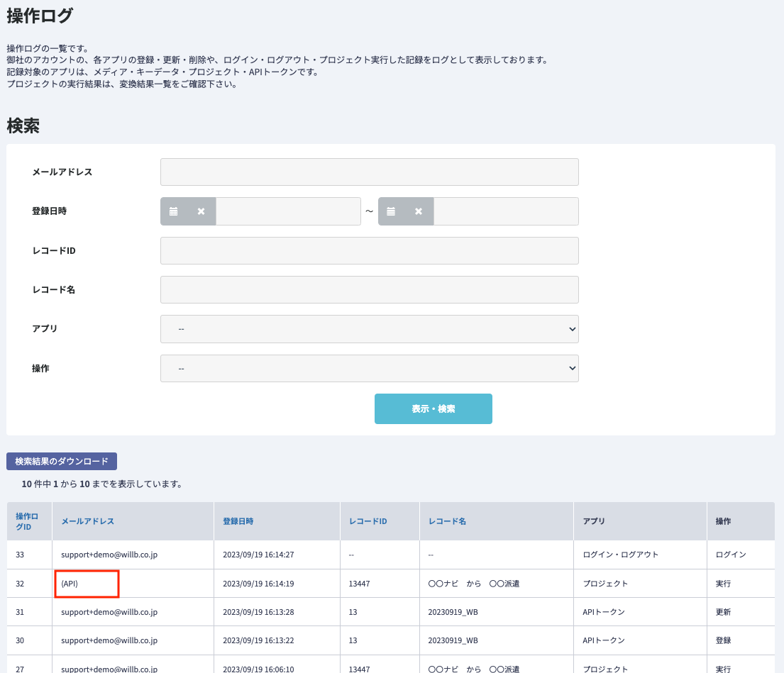Sort by 登録日時 column header

[x=238, y=521]
